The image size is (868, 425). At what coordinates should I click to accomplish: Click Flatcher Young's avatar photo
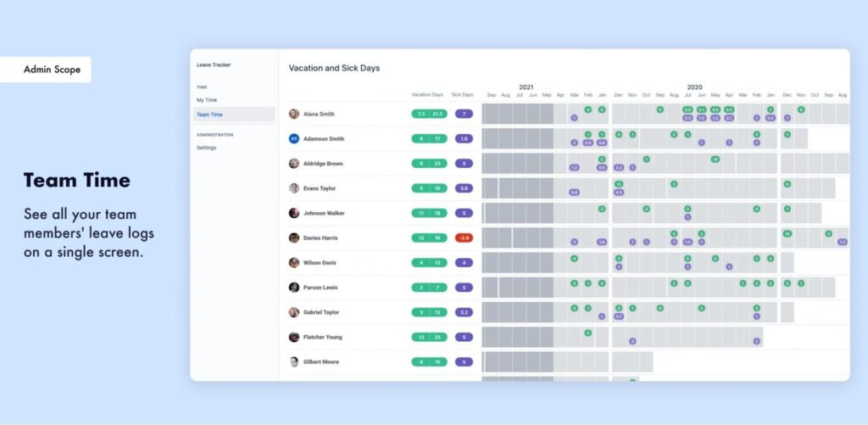(294, 337)
